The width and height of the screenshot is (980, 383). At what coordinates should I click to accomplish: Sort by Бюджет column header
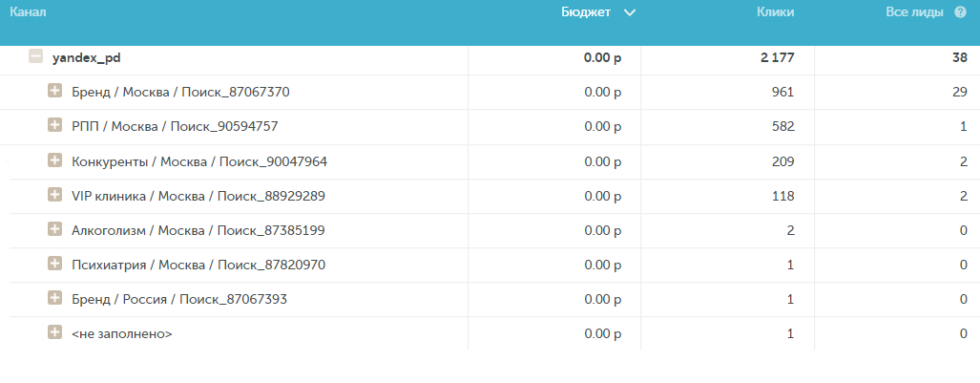pyautogui.click(x=586, y=12)
